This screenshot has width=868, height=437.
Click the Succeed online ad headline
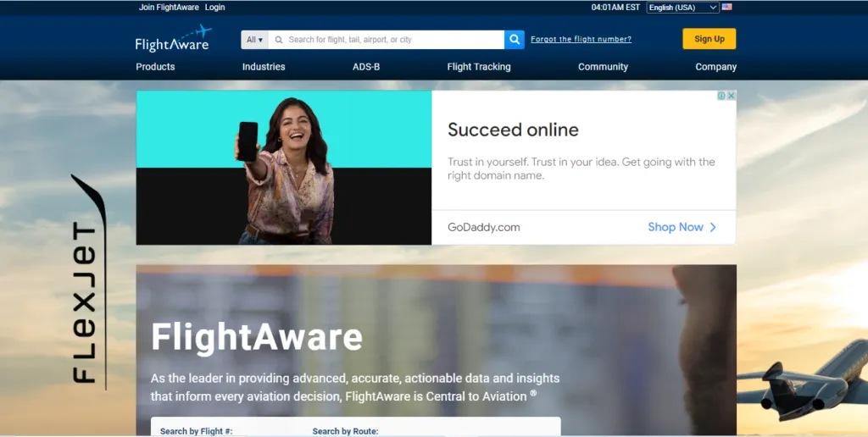click(x=513, y=130)
